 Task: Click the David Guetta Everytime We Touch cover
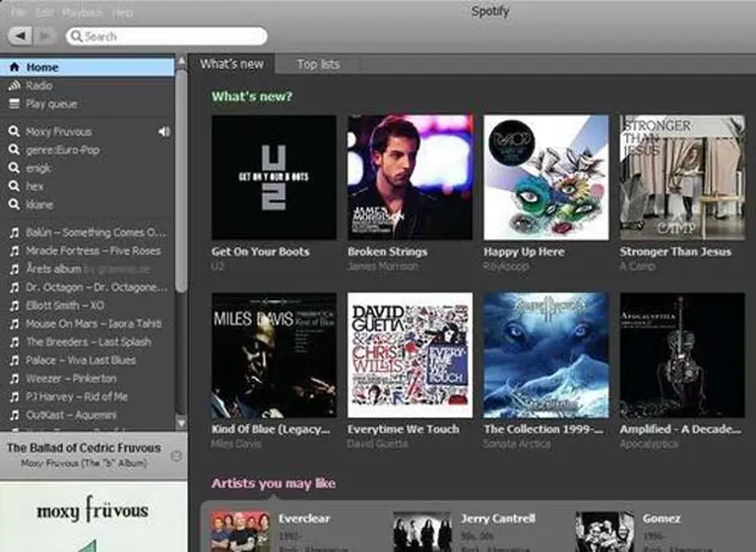click(409, 355)
